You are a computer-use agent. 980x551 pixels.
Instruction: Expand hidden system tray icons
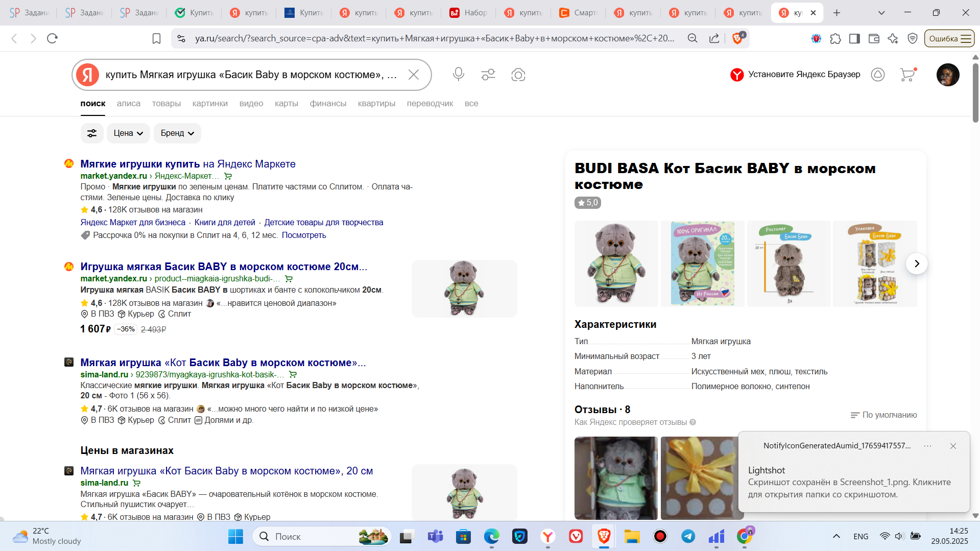click(x=836, y=536)
